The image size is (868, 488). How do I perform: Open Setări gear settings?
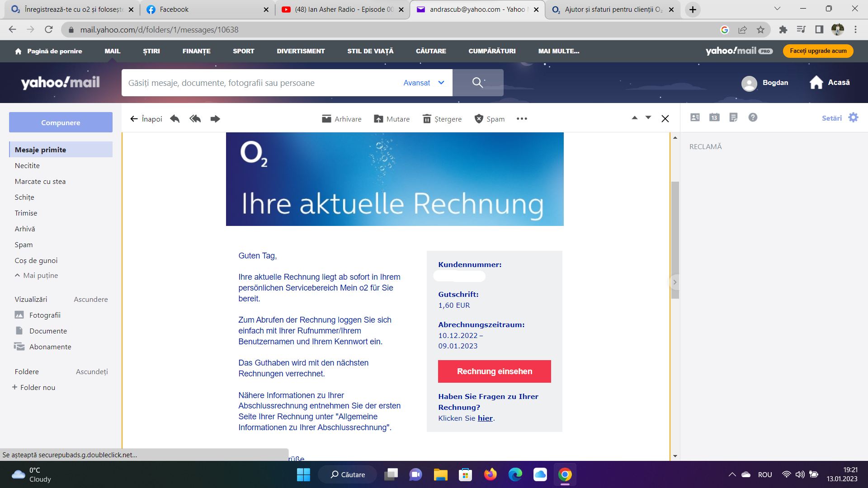point(840,118)
